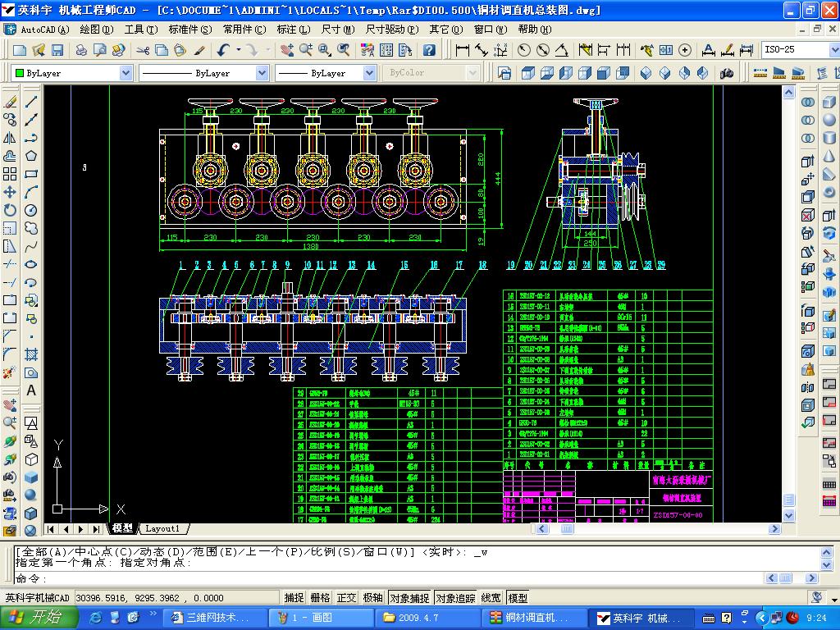Open the 尺寸驱动(P) menu

click(x=391, y=30)
